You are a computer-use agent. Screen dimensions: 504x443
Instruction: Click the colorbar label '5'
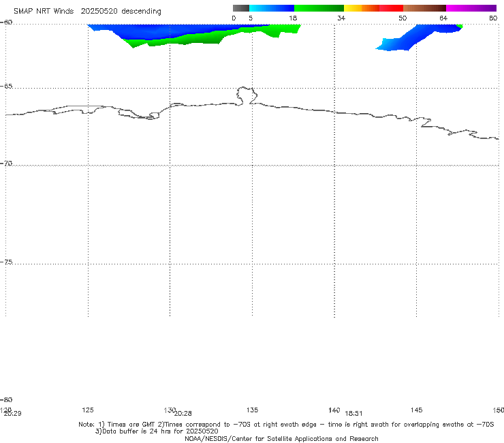251,18
